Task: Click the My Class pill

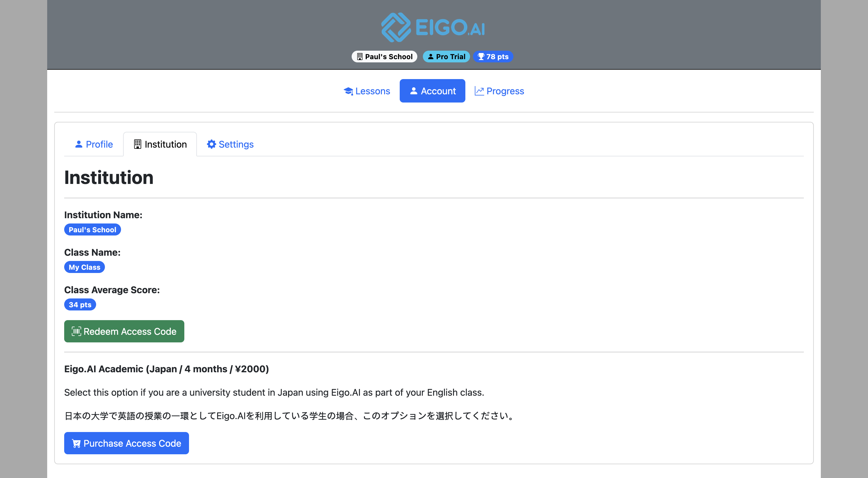Action: click(85, 267)
